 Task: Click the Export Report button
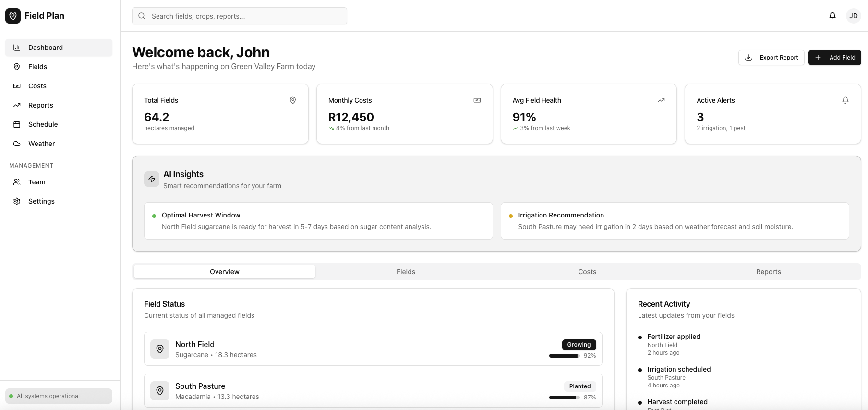coord(771,58)
